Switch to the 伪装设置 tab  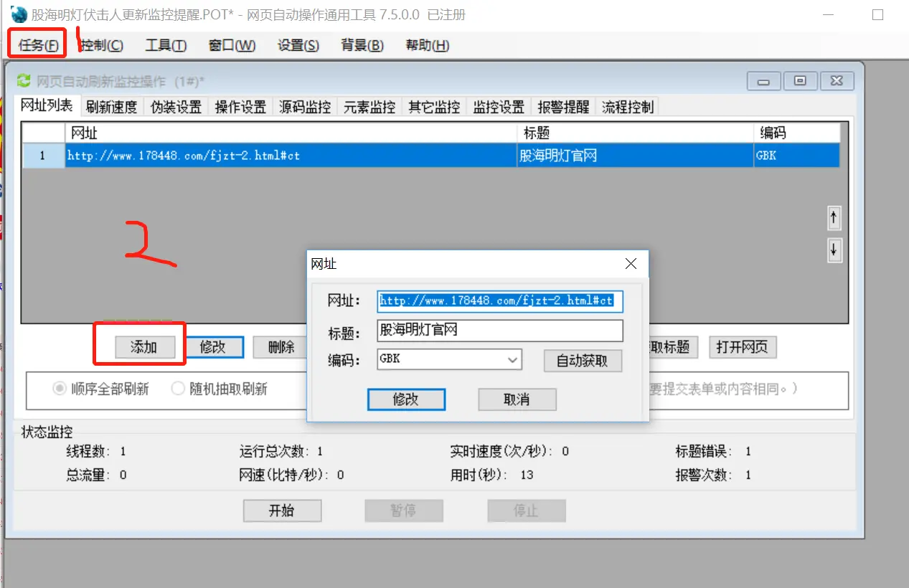click(x=176, y=108)
